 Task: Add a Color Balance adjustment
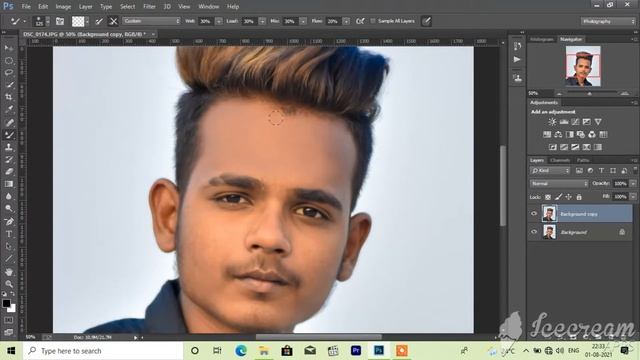558,134
